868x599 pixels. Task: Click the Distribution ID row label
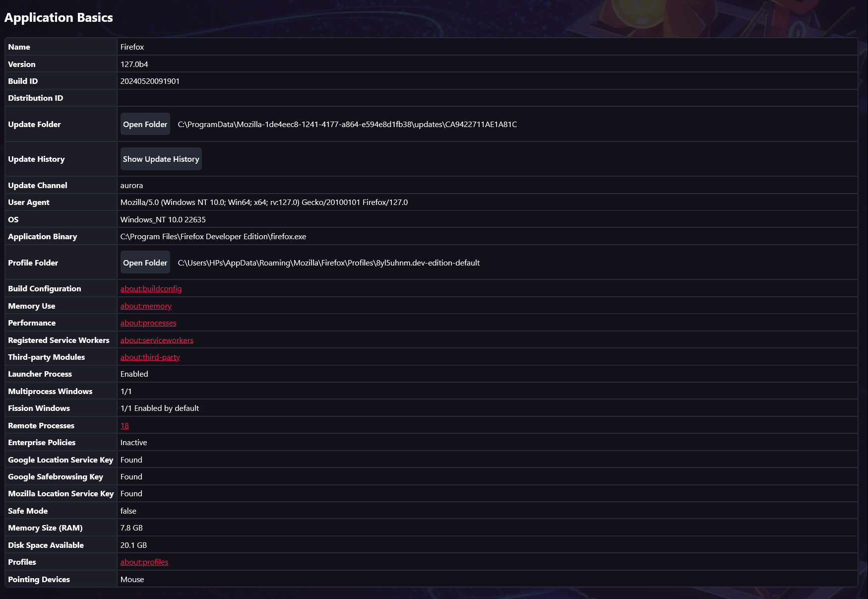35,98
